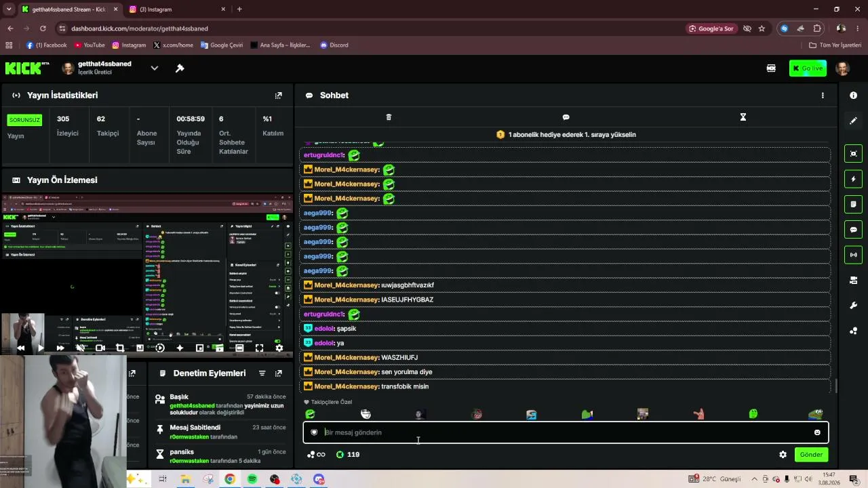Click the message 'sen yorulma diye'
Viewport: 868px width, 488px height.
tap(407, 372)
